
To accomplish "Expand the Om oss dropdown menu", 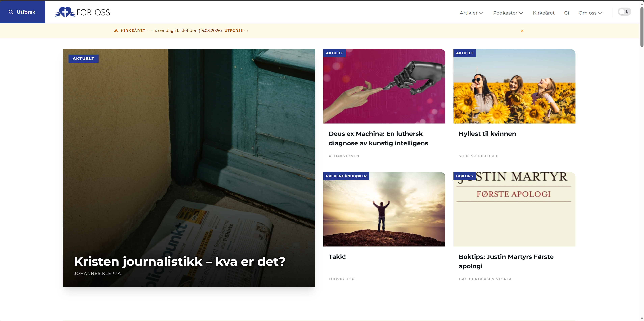I will click(590, 13).
